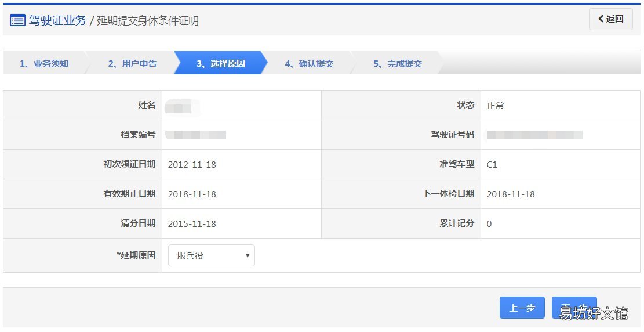Click the 返回 back button

tap(611, 19)
